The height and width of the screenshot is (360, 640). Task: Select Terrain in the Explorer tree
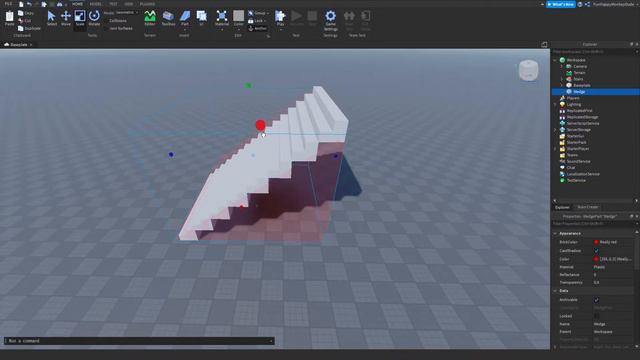(x=579, y=73)
